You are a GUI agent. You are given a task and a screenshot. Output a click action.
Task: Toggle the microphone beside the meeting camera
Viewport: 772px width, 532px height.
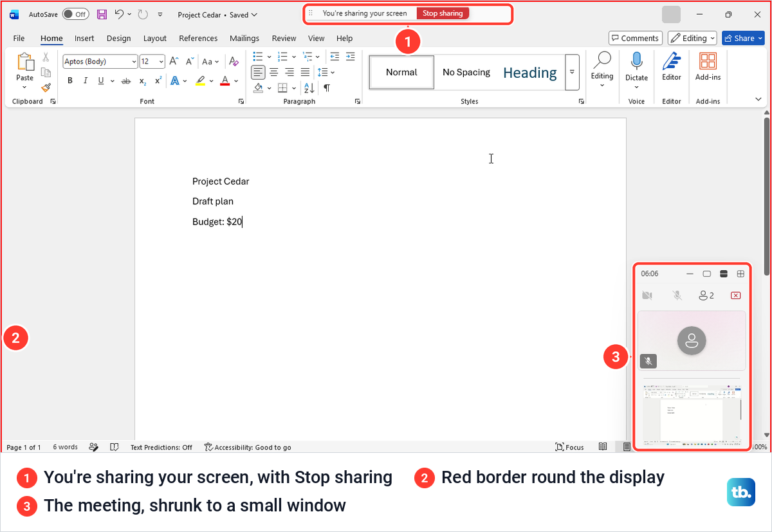[677, 295]
